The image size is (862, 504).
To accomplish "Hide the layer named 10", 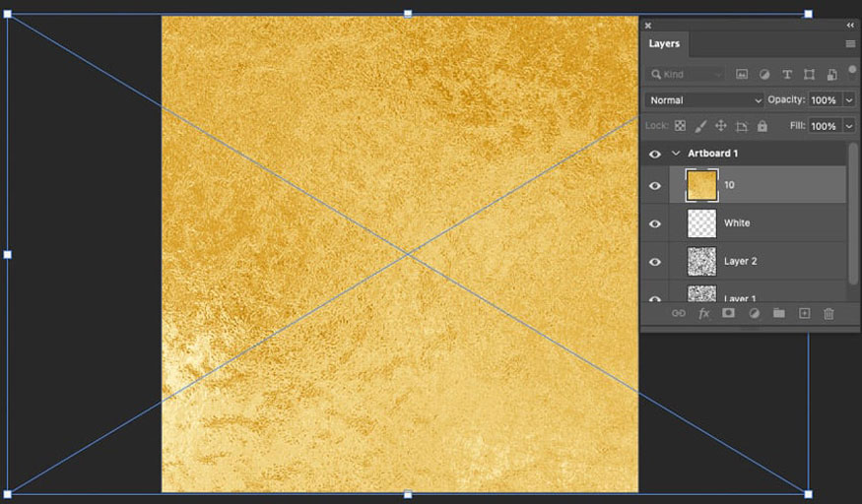I will tap(655, 186).
